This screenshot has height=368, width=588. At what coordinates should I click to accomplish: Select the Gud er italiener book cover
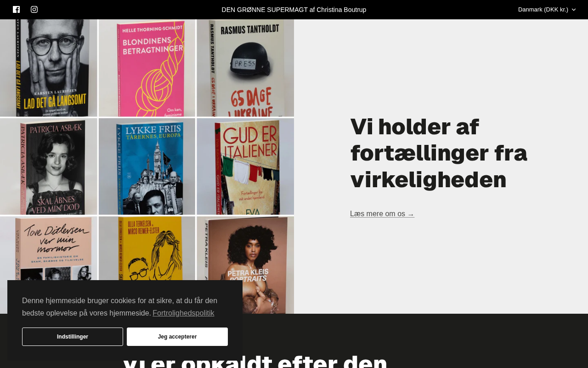pyautogui.click(x=245, y=167)
